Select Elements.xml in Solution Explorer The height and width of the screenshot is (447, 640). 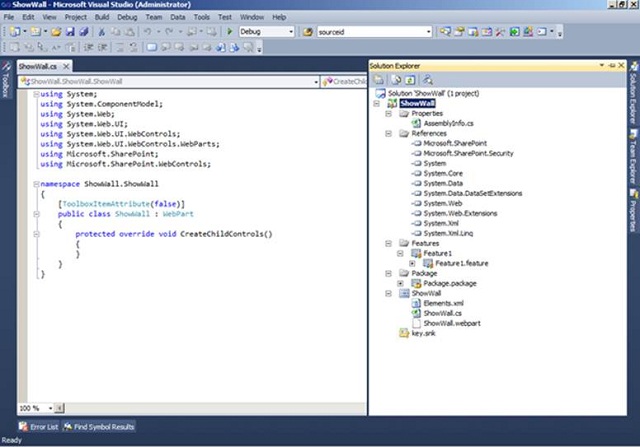click(443, 303)
